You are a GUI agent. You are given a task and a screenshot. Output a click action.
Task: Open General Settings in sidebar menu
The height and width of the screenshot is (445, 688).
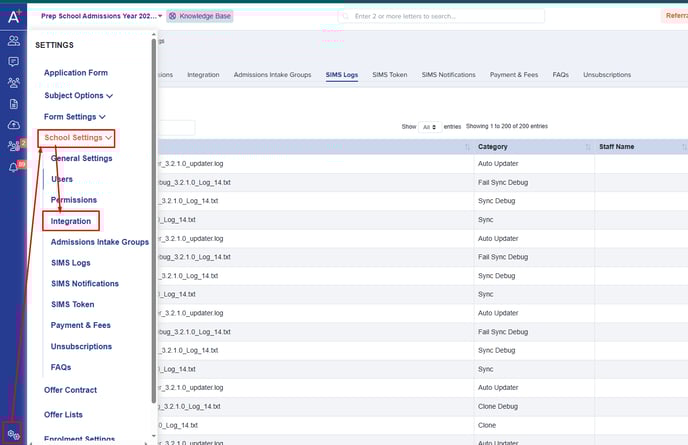coord(82,158)
